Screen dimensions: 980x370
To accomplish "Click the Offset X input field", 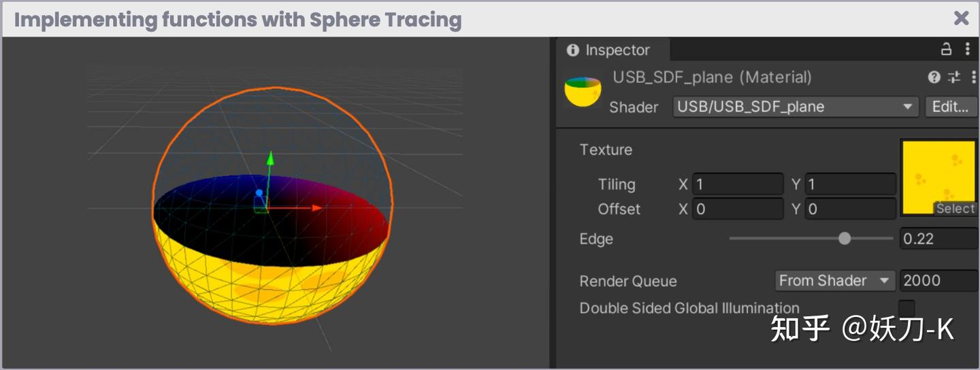I will (x=738, y=209).
